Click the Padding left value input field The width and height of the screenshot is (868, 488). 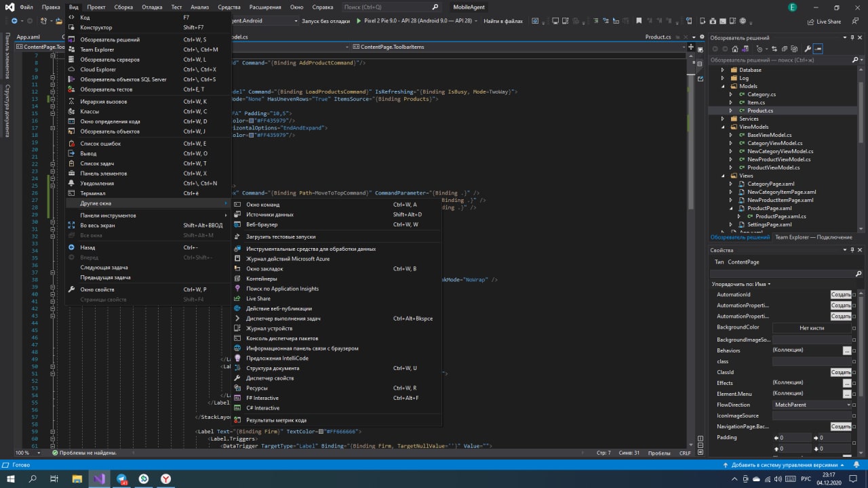(x=795, y=437)
